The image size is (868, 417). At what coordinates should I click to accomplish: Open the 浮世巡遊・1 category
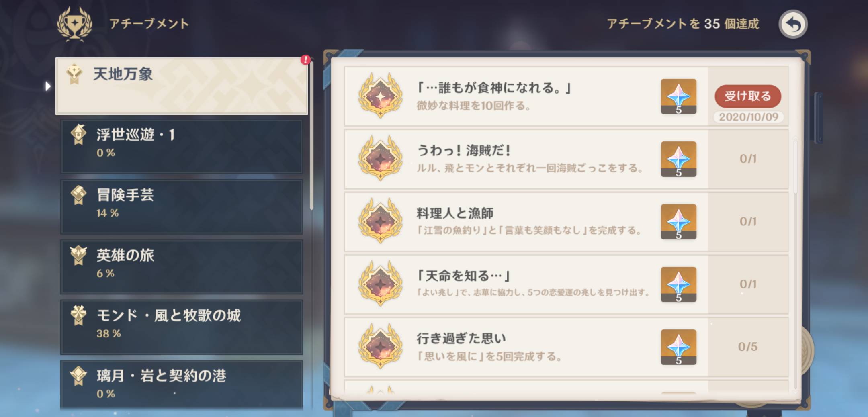click(x=182, y=147)
